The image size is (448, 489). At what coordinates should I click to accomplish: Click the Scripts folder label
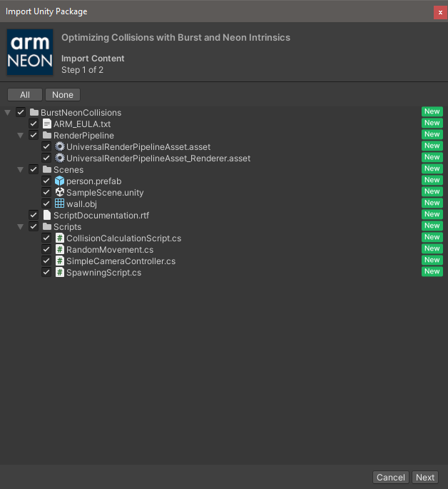pos(67,227)
